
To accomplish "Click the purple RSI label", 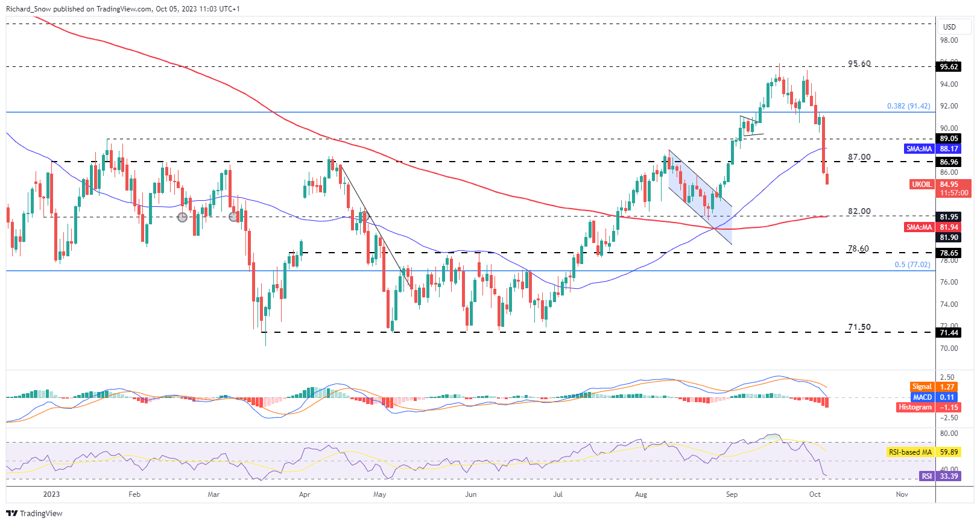I will tap(927, 476).
